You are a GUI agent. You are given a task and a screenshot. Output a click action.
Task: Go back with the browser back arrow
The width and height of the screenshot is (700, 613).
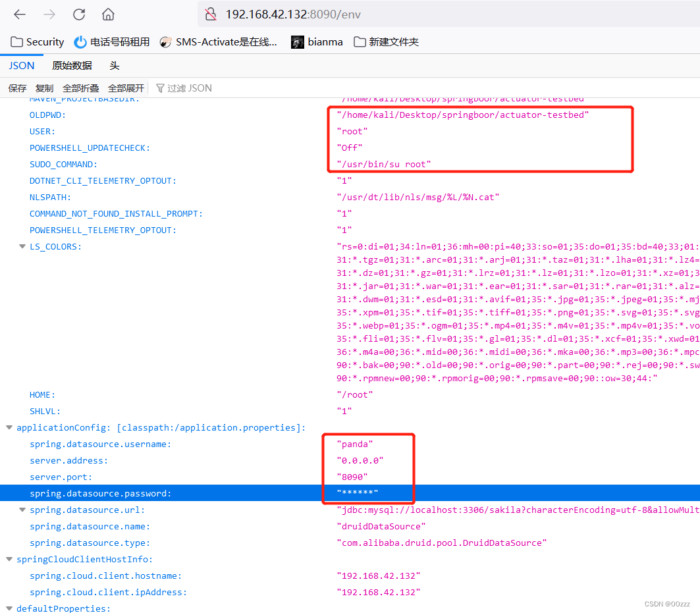20,14
